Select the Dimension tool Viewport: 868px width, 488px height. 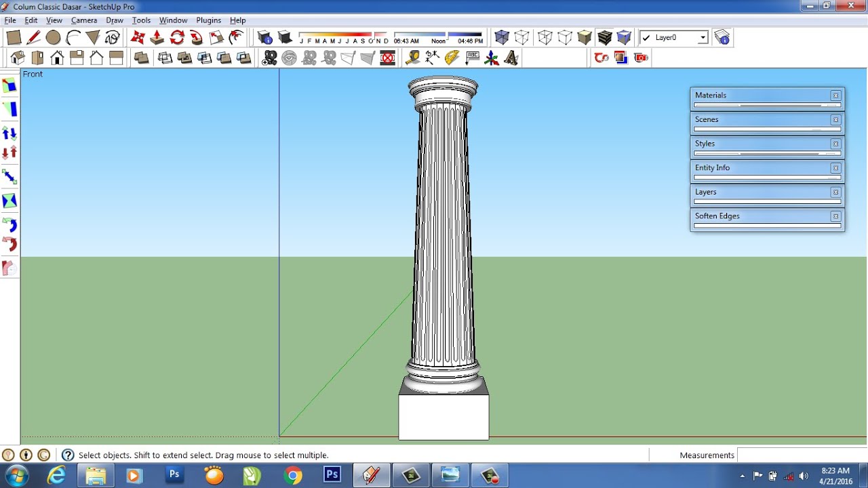click(x=432, y=58)
